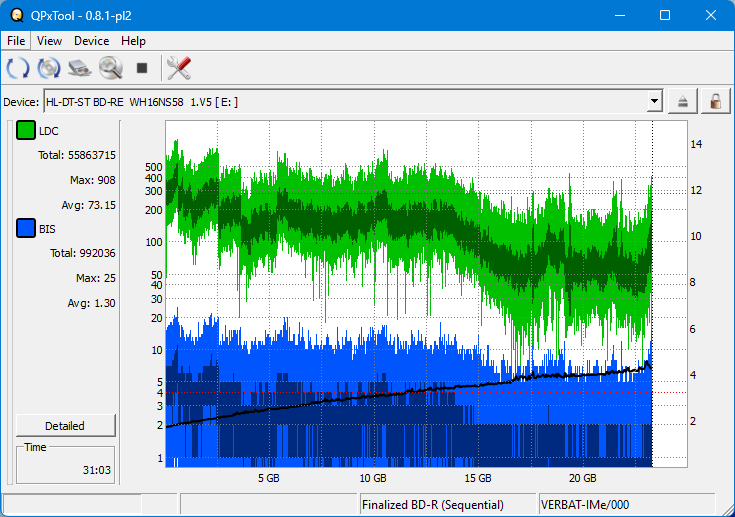Click the black stop button
The height and width of the screenshot is (517, 735).
142,68
